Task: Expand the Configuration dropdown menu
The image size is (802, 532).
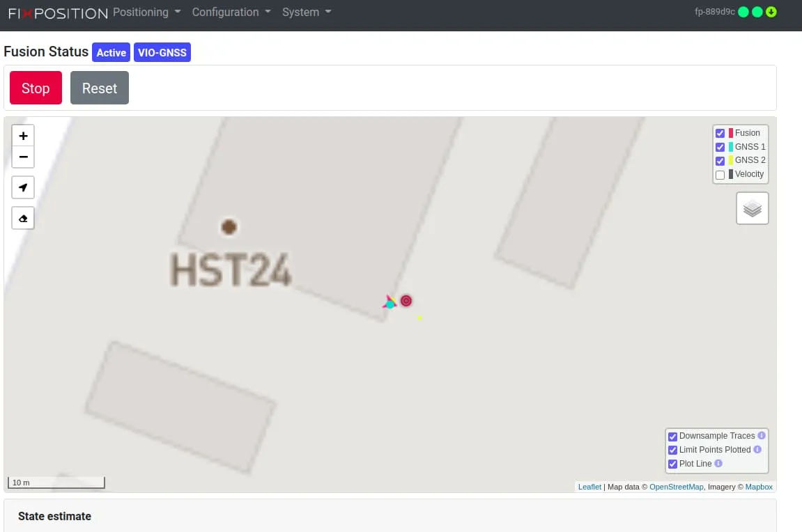Action: [231, 12]
